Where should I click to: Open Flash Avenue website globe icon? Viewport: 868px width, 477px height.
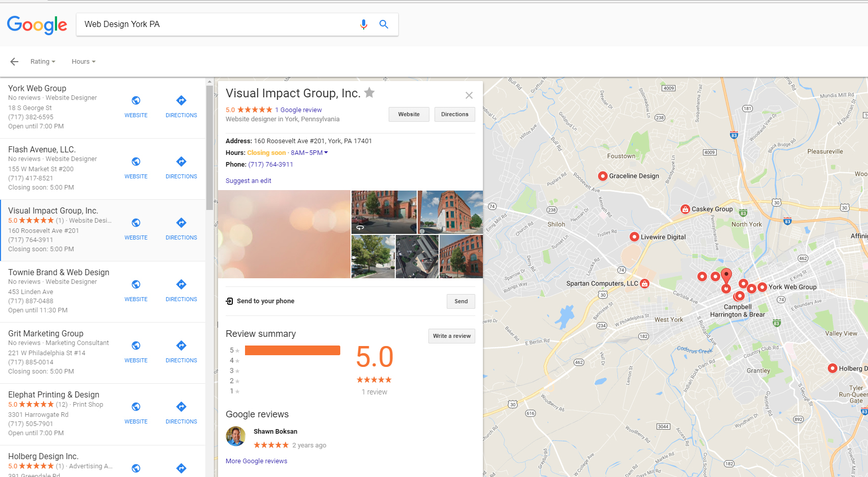click(136, 162)
